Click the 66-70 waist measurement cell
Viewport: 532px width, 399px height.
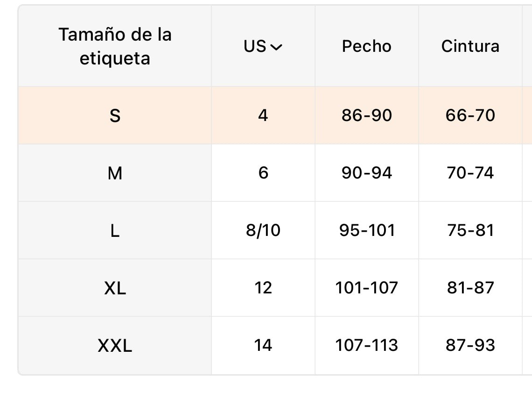470,115
